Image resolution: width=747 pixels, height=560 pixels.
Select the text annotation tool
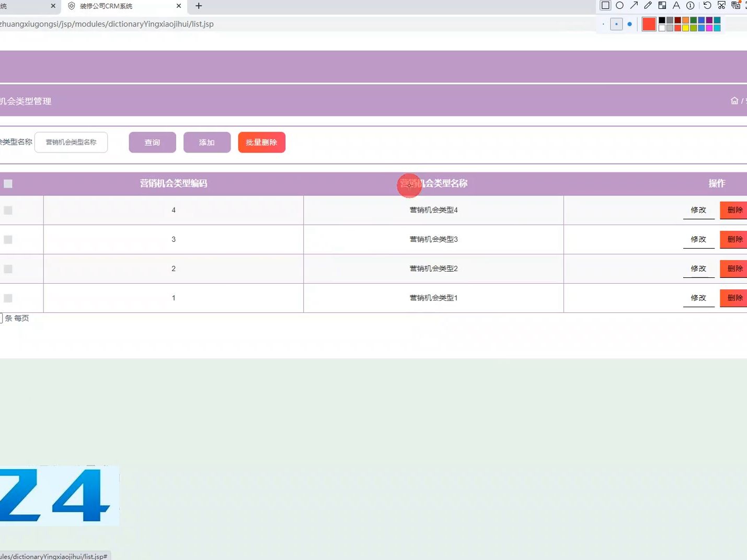(676, 5)
